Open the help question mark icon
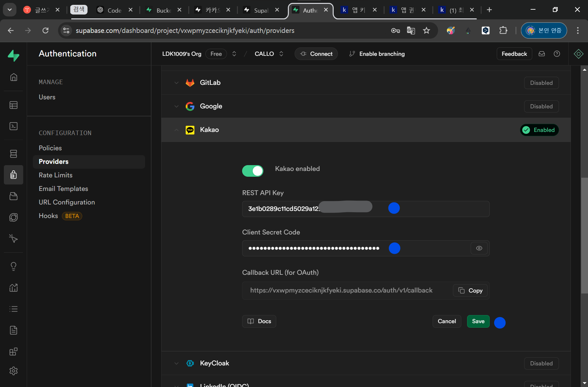This screenshot has width=588, height=387. (557, 54)
